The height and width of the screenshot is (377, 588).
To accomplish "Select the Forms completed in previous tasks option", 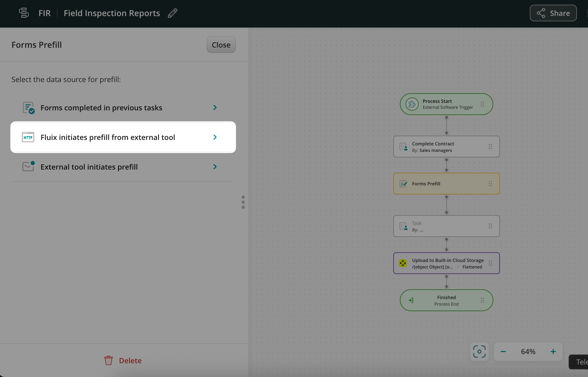I will (101, 107).
